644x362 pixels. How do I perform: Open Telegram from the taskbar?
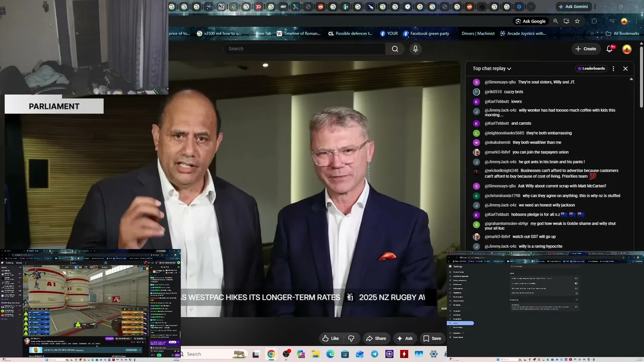pyautogui.click(x=375, y=354)
